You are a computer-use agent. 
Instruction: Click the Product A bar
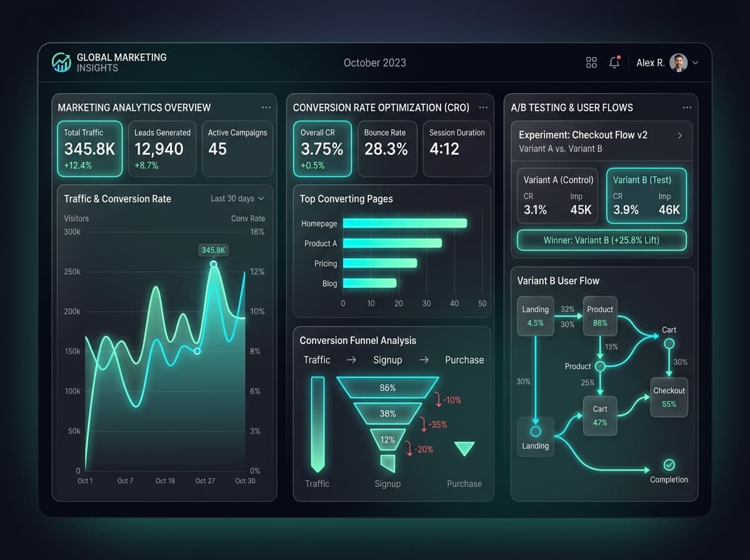click(392, 243)
